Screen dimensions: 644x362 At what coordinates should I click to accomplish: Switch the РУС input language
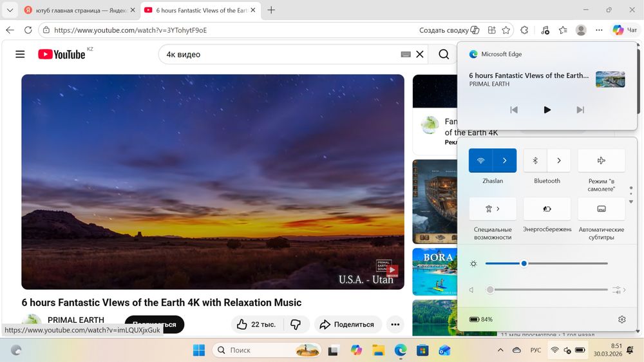pyautogui.click(x=536, y=350)
